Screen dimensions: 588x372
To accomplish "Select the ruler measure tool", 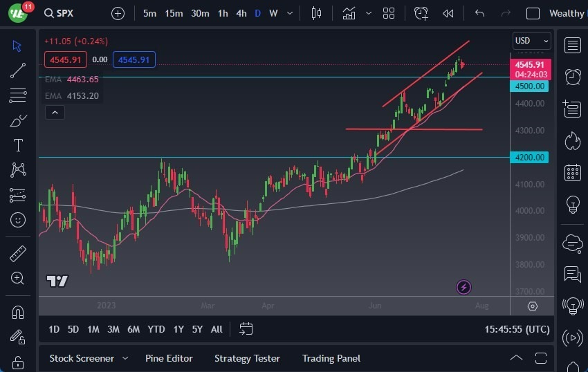I will point(17,254).
